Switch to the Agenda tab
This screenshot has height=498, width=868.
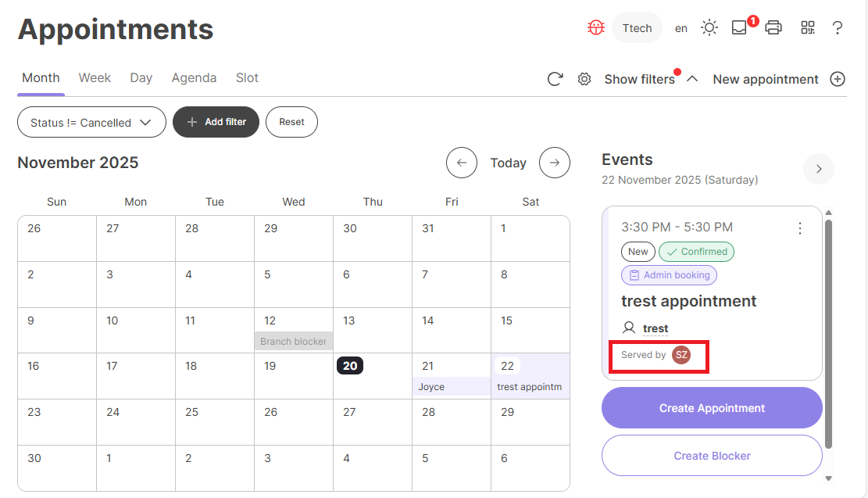point(194,78)
